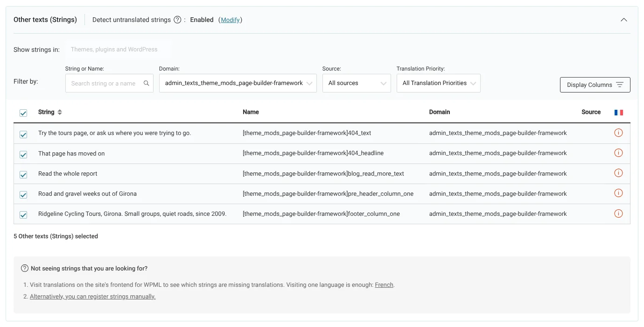Screen dimensions: 644x327
Task: Uncheck the 'That page has moved on' row
Action: (x=23, y=155)
